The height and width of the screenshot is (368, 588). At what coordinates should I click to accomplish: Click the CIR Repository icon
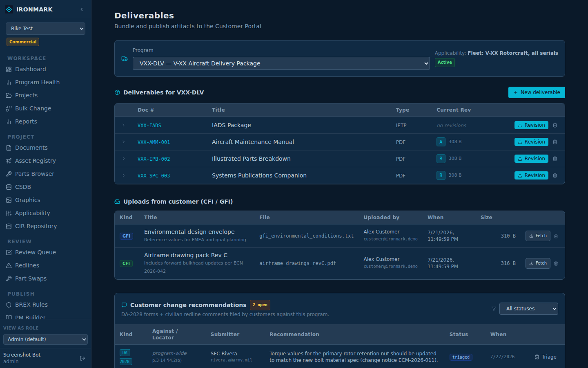tap(9, 226)
